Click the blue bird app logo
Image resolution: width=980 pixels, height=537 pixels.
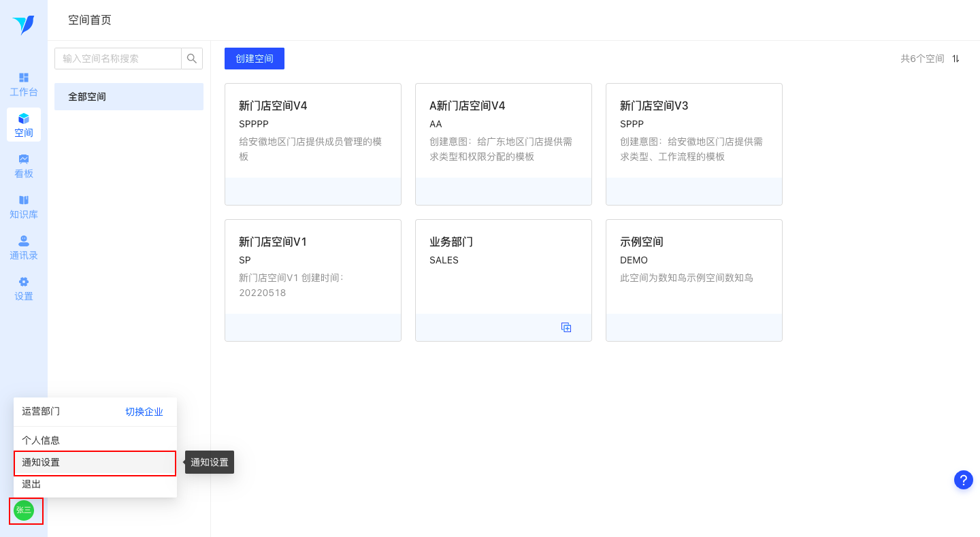[x=23, y=25]
